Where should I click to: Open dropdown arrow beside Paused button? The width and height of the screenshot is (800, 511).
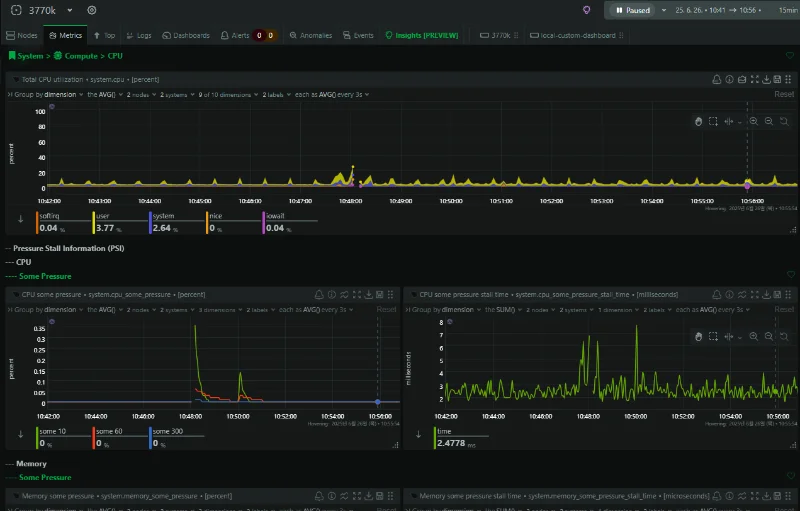coord(664,10)
